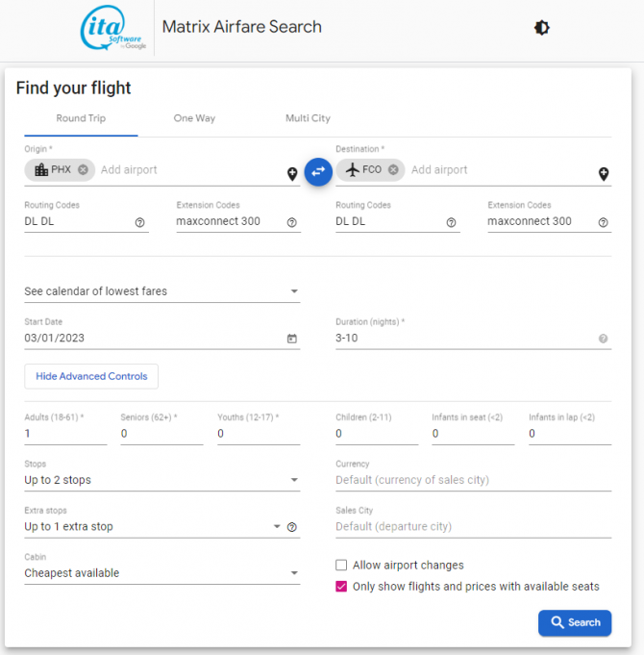Toggle the dark/light theme icon

542,28
